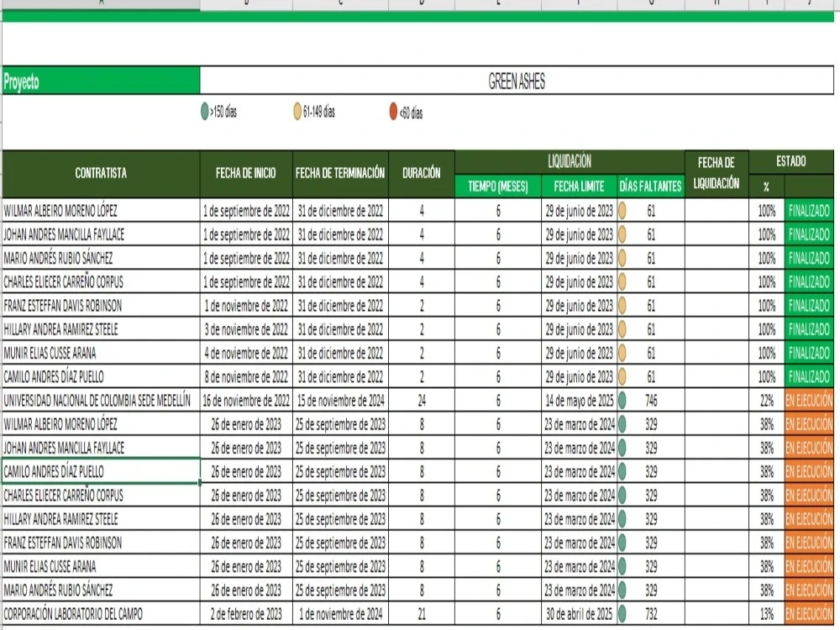Select green status circle in Corporación Laboratorio row
The height and width of the screenshot is (630, 840).
click(x=622, y=613)
